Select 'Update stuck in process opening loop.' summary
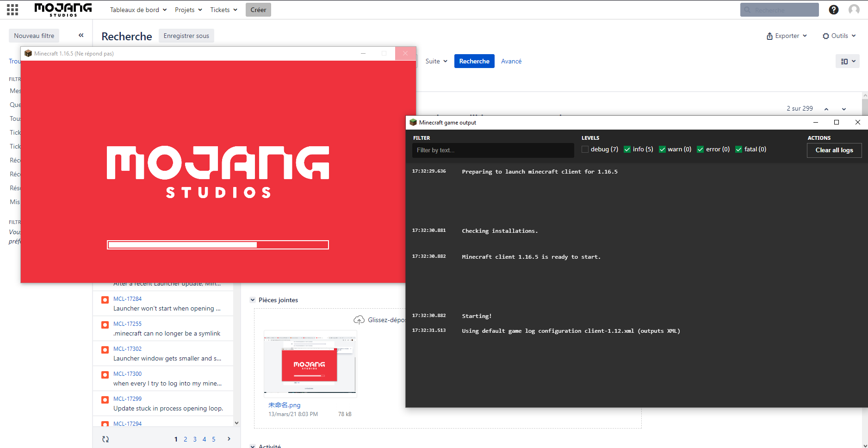This screenshot has height=448, width=868. coord(168,408)
